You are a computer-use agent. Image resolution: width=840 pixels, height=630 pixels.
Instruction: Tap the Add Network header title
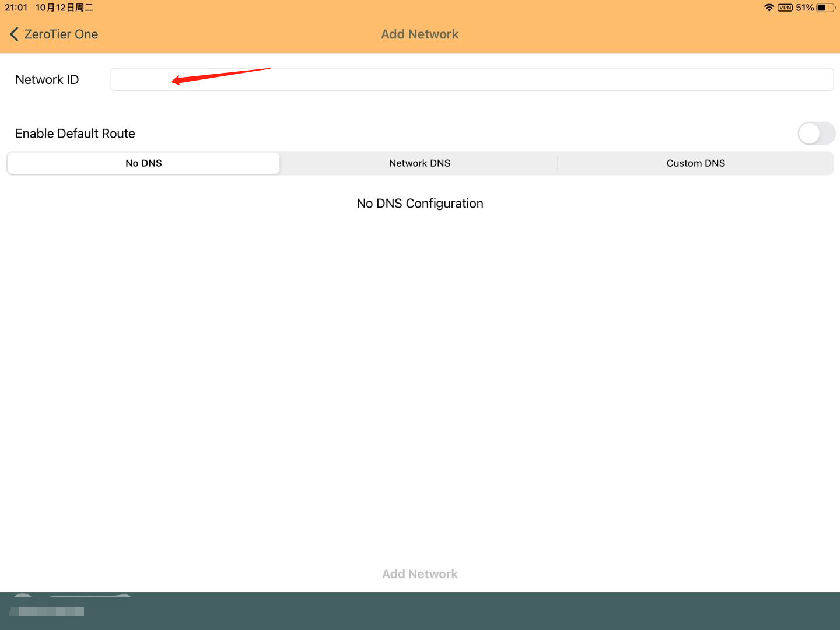pos(419,34)
